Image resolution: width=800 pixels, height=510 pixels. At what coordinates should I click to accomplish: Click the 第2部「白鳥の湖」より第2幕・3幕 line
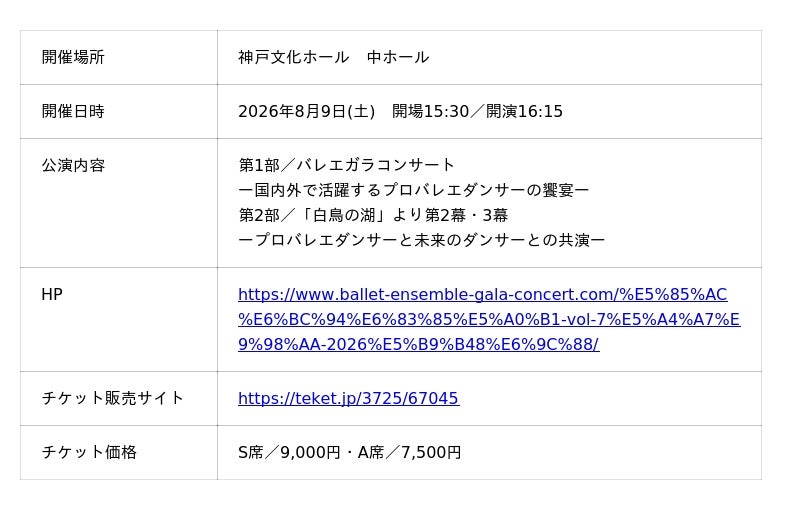[x=373, y=215]
